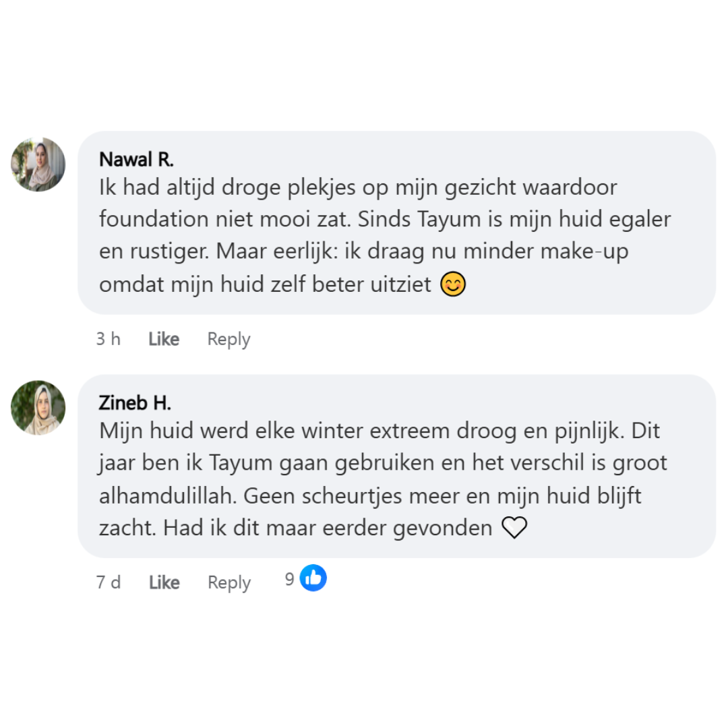Reply to Nawal R.'s comment
The image size is (728, 728).
(x=229, y=339)
